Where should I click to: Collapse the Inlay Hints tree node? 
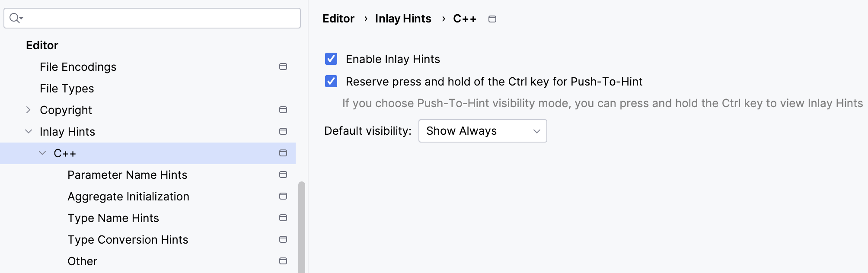pos(29,131)
